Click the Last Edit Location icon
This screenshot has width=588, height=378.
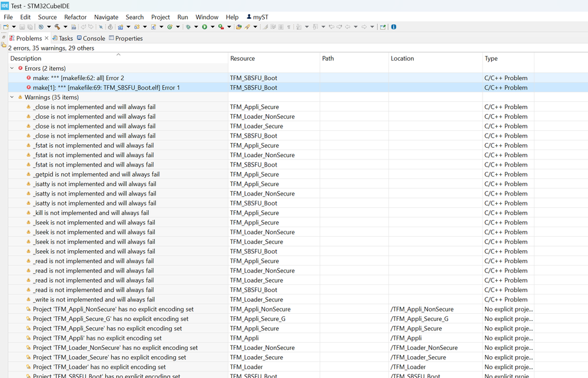click(x=331, y=27)
